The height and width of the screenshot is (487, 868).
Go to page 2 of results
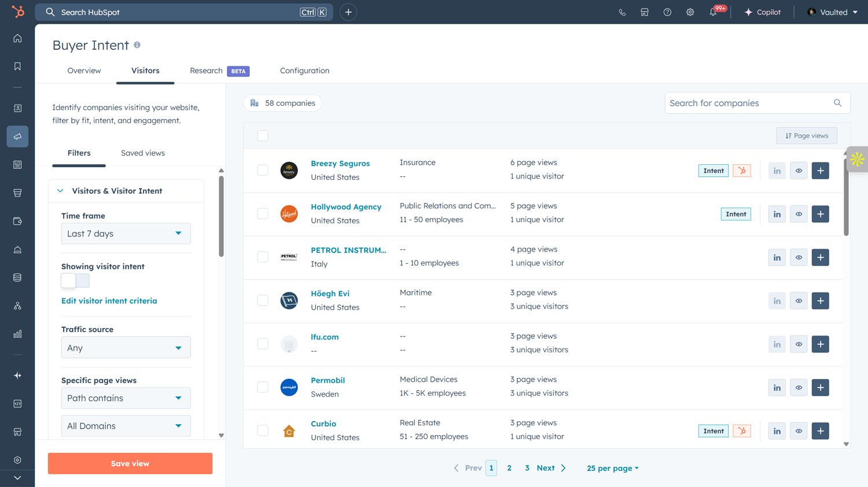pyautogui.click(x=509, y=468)
